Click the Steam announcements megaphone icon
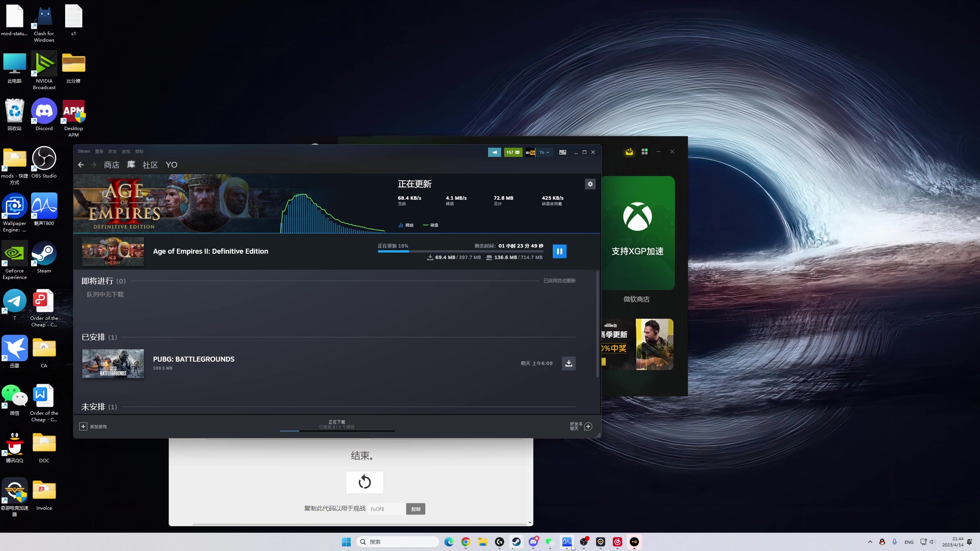Viewport: 980px width, 551px height. [x=494, y=152]
